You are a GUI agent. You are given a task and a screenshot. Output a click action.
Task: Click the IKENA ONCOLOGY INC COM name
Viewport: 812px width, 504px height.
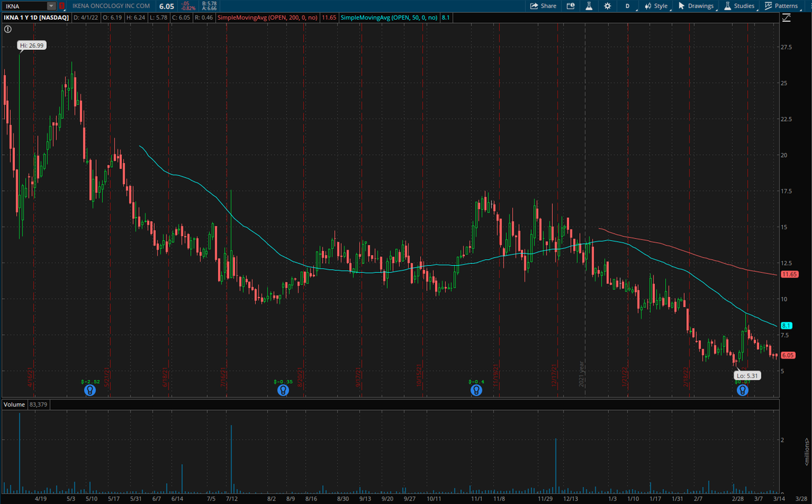111,5
